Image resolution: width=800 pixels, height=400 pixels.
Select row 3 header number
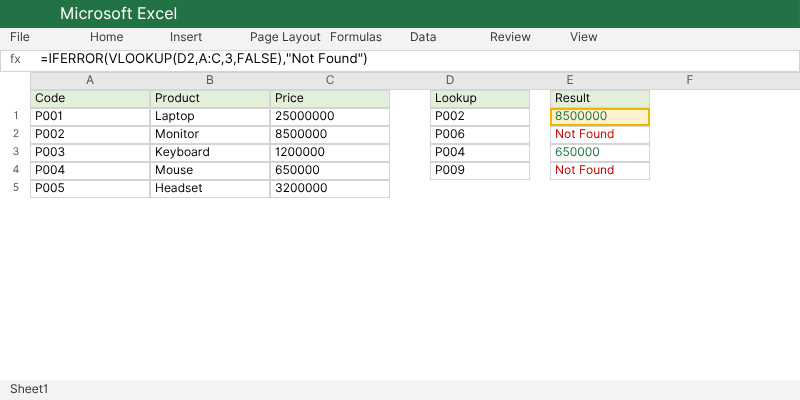[16, 152]
